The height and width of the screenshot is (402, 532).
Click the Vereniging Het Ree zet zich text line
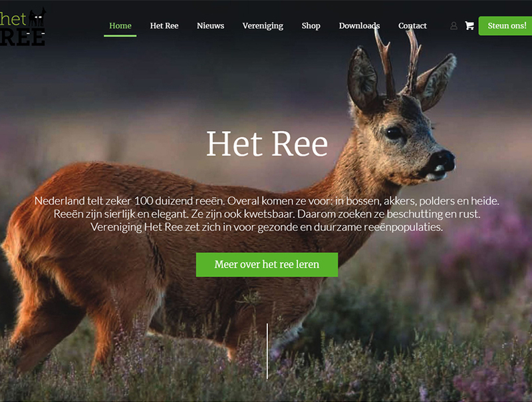point(267,227)
